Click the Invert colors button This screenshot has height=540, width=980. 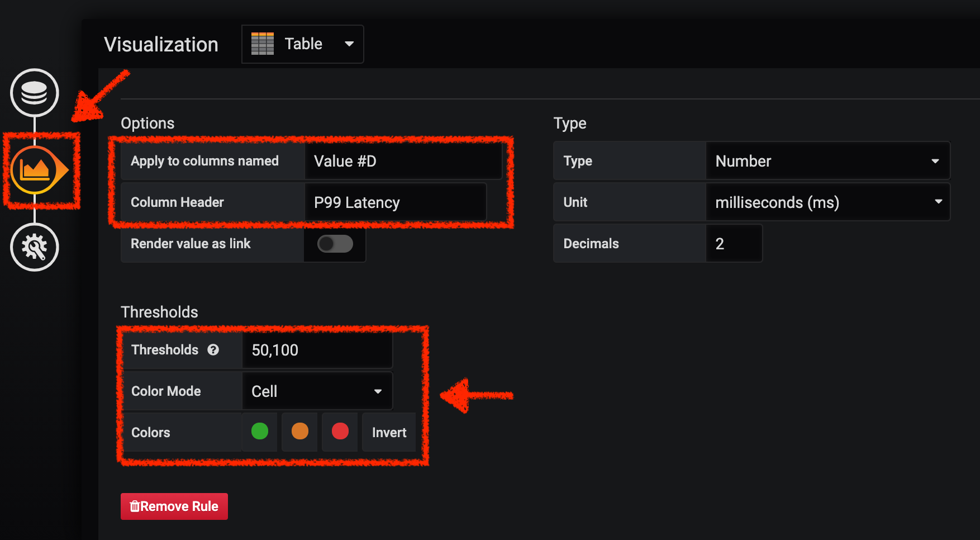click(x=389, y=432)
